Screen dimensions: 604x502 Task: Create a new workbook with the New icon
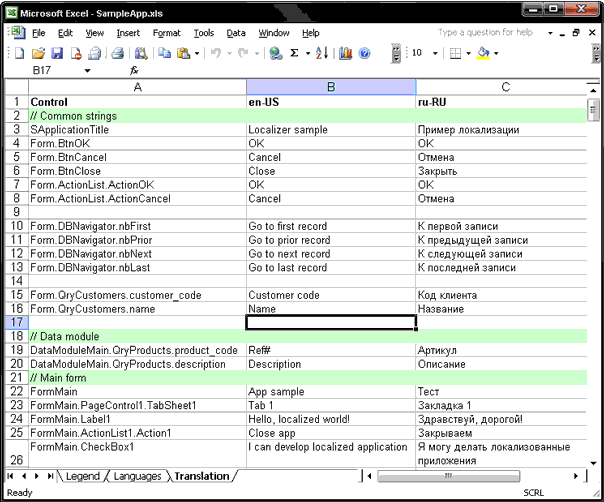coord(19,53)
